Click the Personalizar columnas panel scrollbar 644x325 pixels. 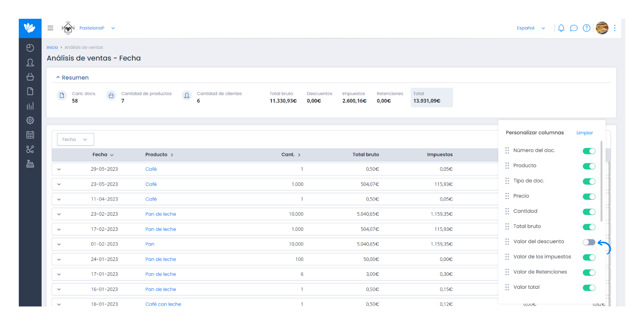pos(601,181)
